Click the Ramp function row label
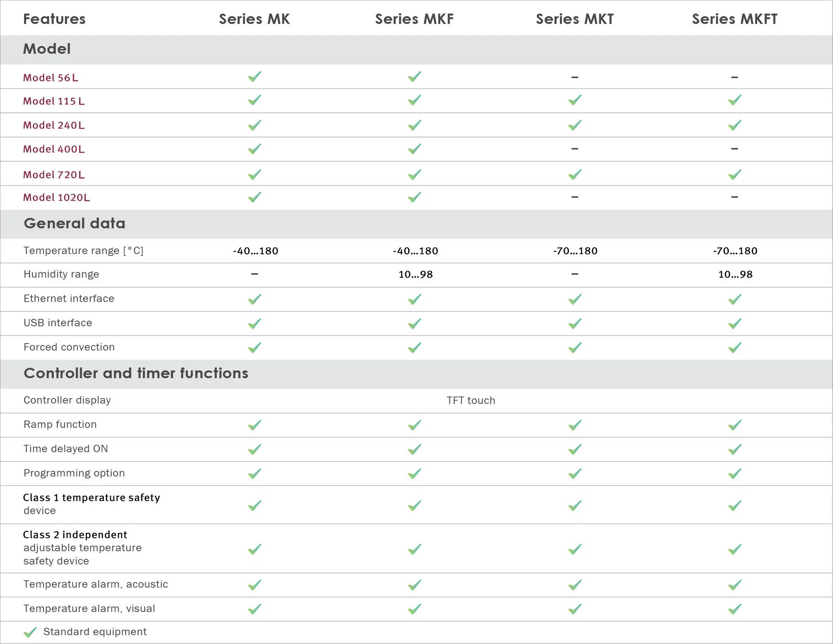This screenshot has height=644, width=833. [60, 424]
